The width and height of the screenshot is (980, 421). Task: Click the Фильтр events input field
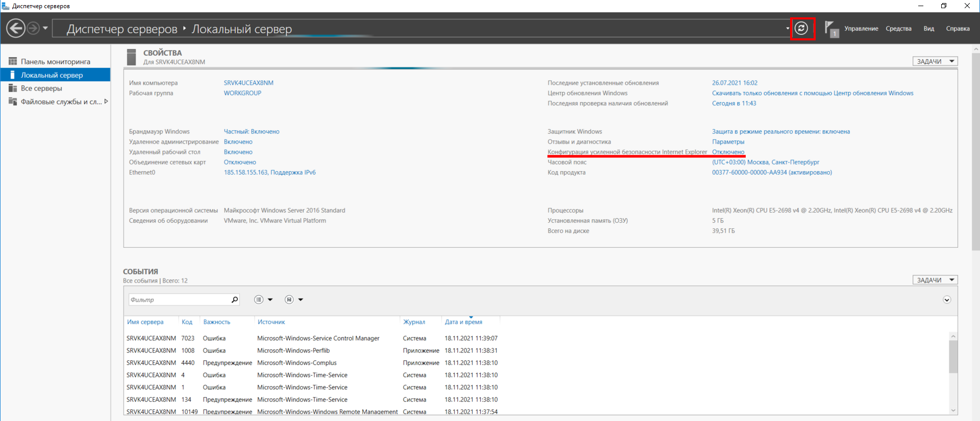click(179, 300)
